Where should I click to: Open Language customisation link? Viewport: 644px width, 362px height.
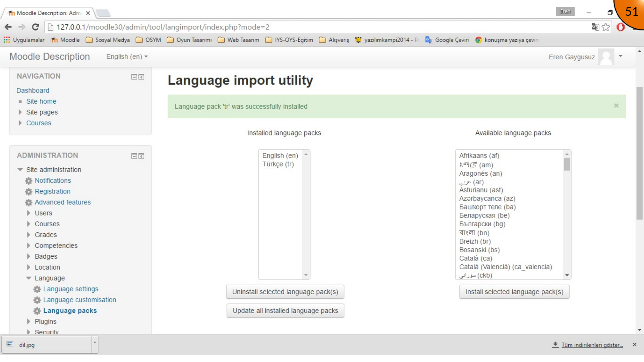tap(80, 300)
